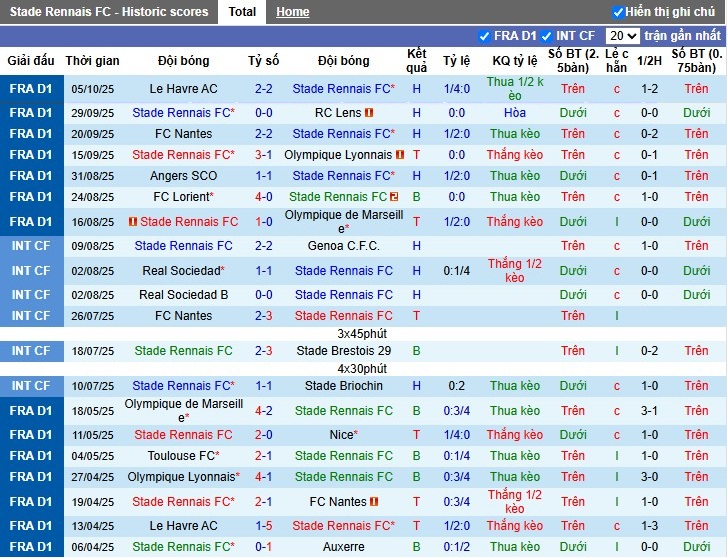Open the Stade Brestois 29 team link
The image size is (727, 558).
343,351
